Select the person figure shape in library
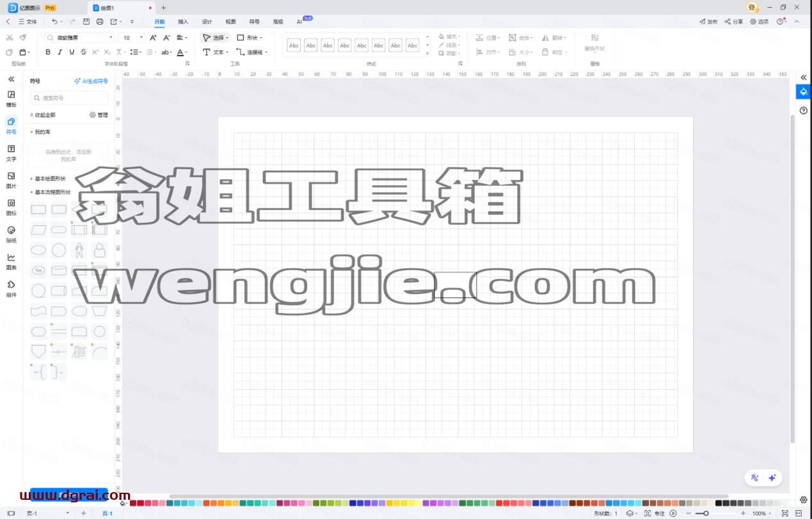Screen dimensions: 812x519 point(79,250)
